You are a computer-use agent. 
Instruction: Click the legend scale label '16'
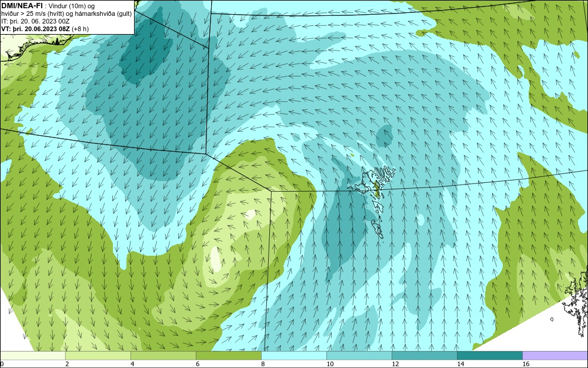pyautogui.click(x=526, y=364)
